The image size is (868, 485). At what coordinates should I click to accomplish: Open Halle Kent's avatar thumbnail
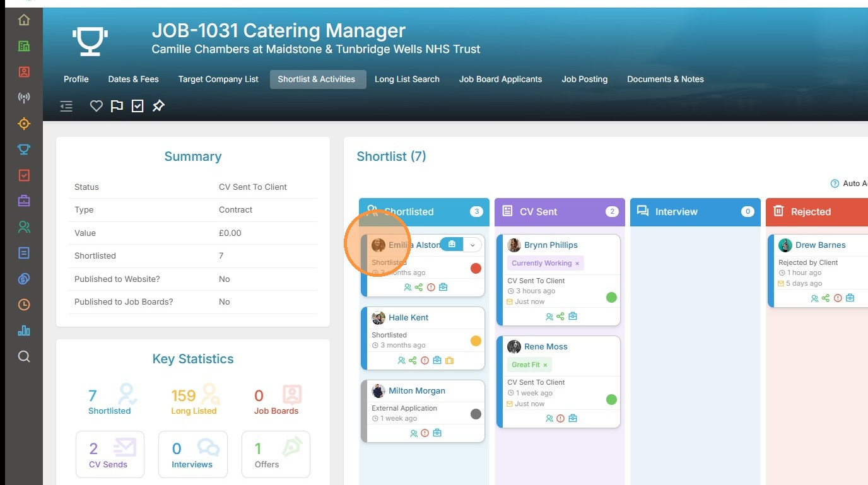[378, 318]
